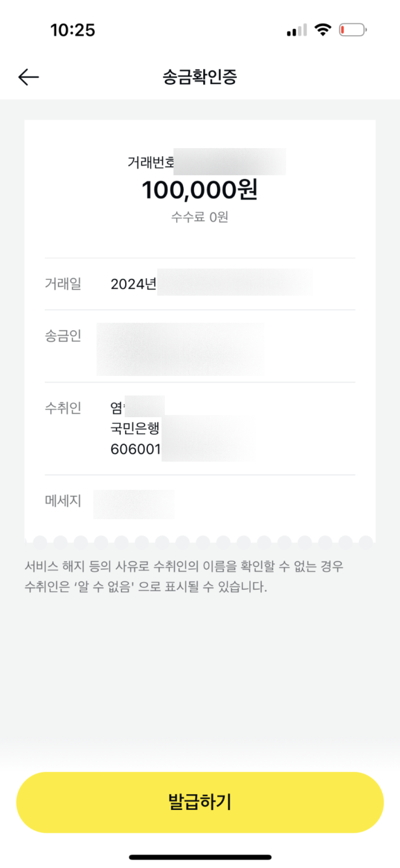This screenshot has width=400, height=868.
Task: Tap the 메세지 row label
Action: pyautogui.click(x=63, y=500)
